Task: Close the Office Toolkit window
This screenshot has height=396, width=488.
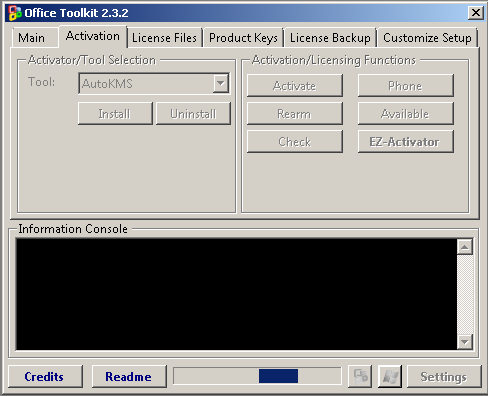Action: 476,13
